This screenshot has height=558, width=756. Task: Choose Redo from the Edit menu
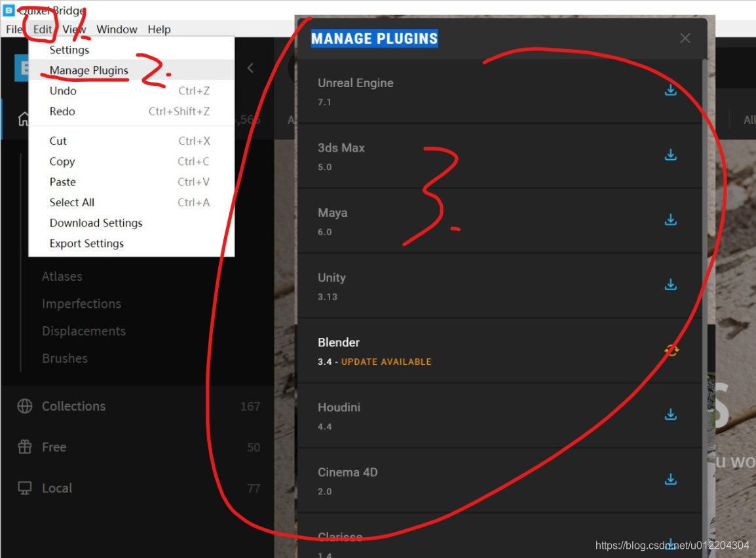pyautogui.click(x=132, y=111)
